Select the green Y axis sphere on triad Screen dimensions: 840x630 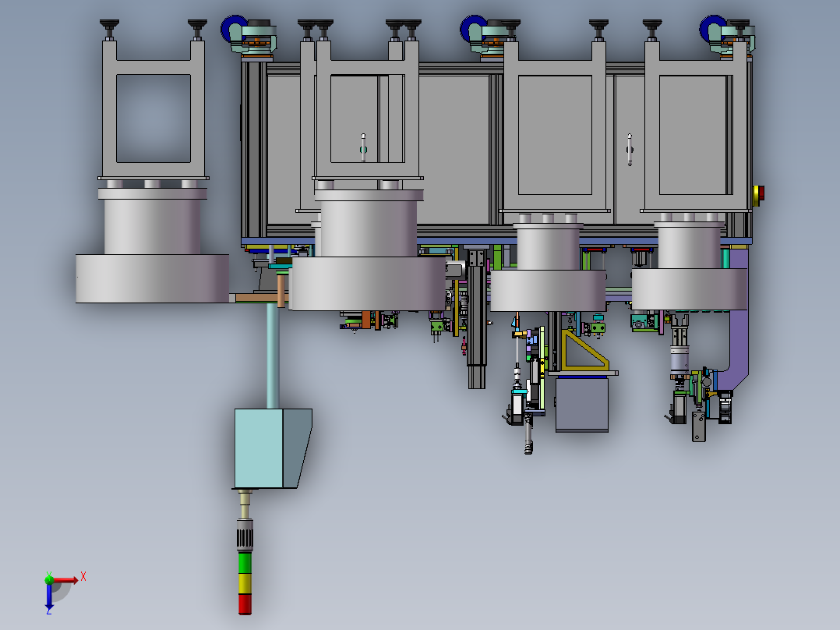[49, 579]
